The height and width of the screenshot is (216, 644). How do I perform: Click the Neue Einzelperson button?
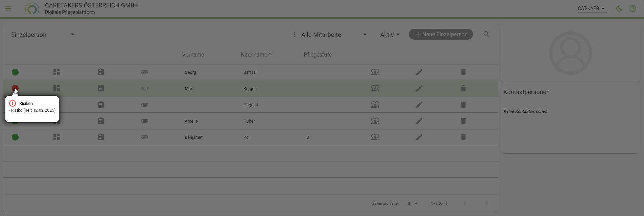[441, 34]
